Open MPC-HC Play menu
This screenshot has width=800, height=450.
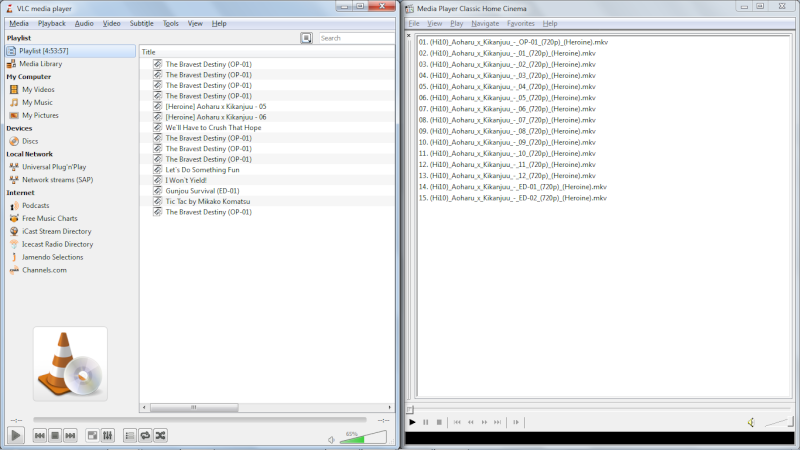(456, 23)
